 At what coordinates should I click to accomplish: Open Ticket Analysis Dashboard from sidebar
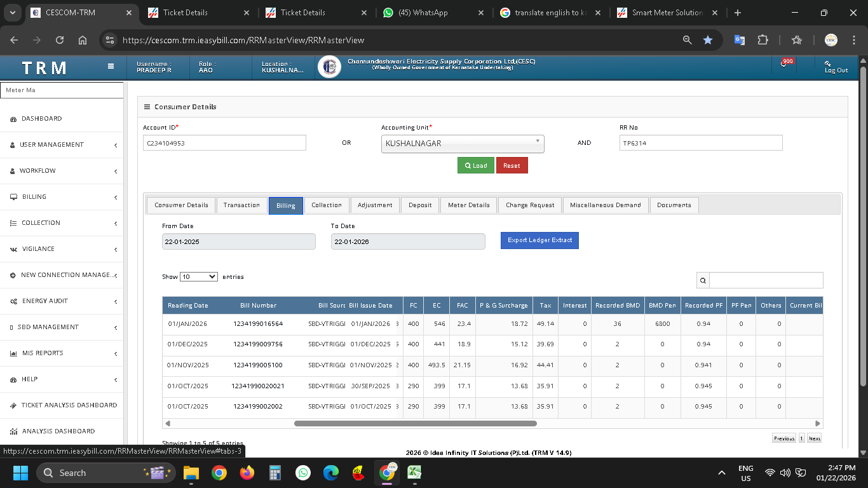[x=69, y=405]
